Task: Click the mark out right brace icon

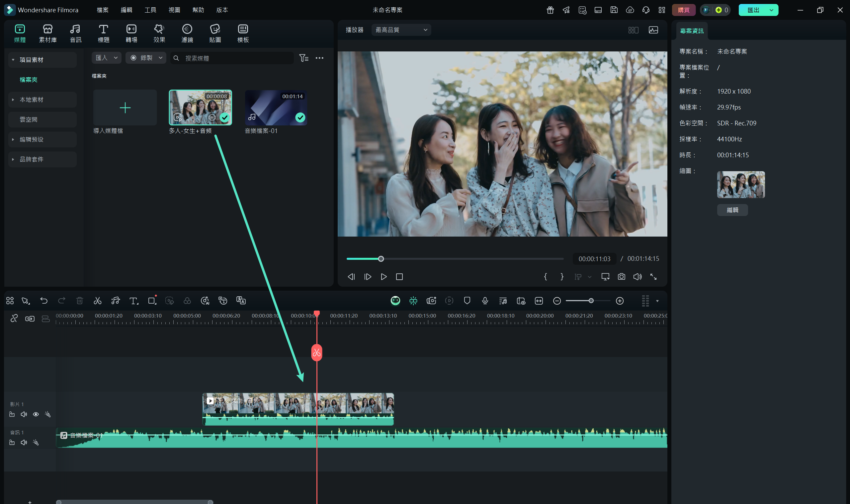Action: click(x=562, y=276)
